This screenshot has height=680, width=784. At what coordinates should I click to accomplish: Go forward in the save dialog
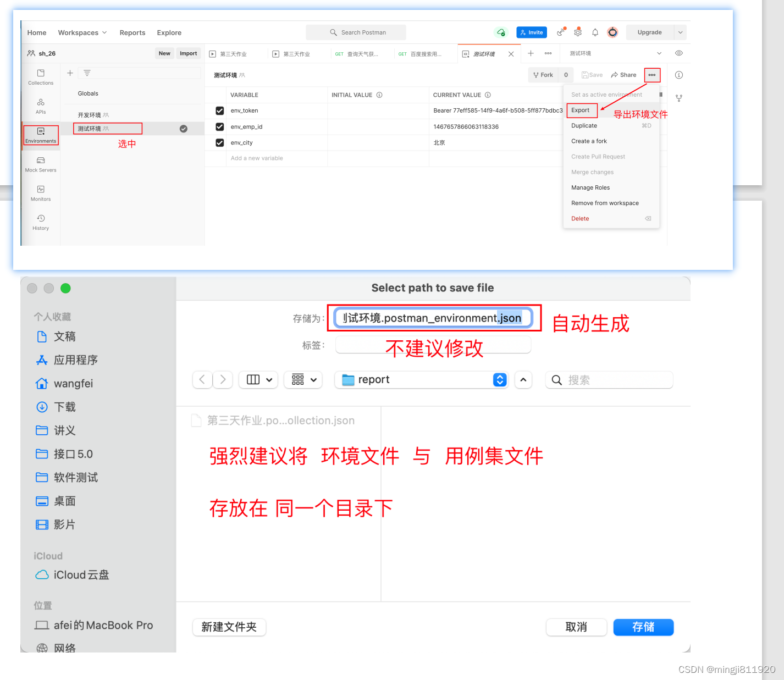[223, 379]
